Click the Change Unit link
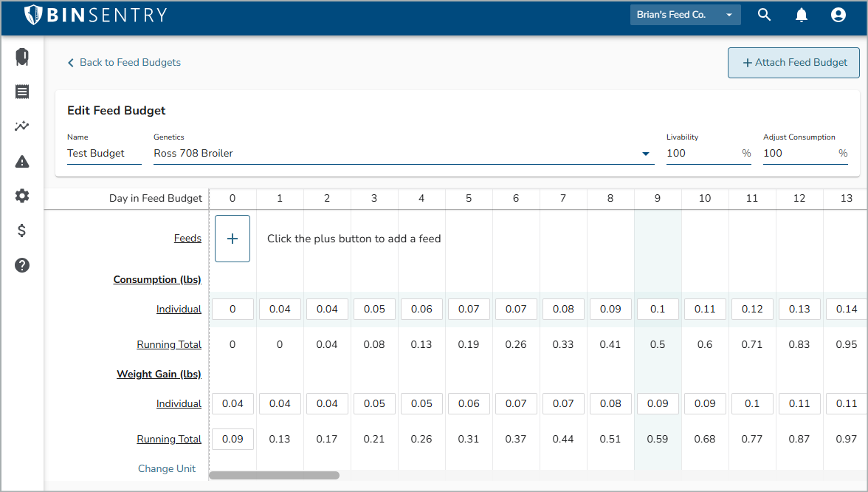 coord(167,468)
